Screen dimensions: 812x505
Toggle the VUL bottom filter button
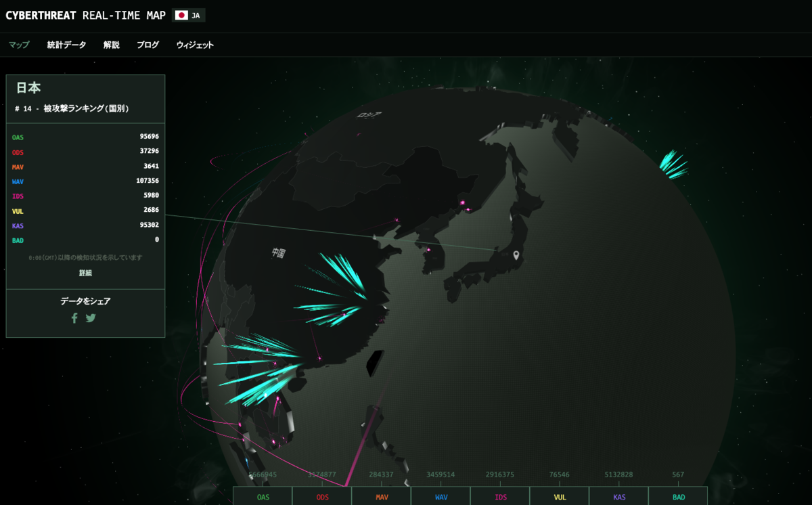coord(560,496)
